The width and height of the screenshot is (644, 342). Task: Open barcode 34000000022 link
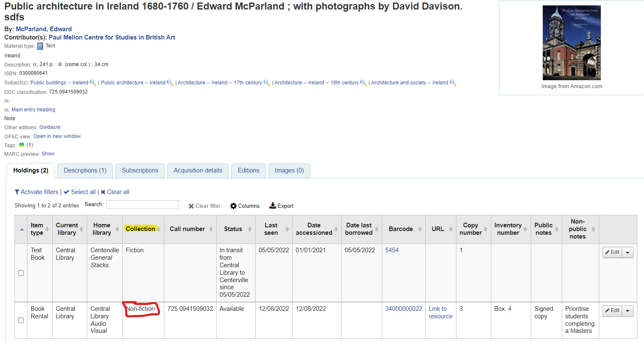click(404, 309)
